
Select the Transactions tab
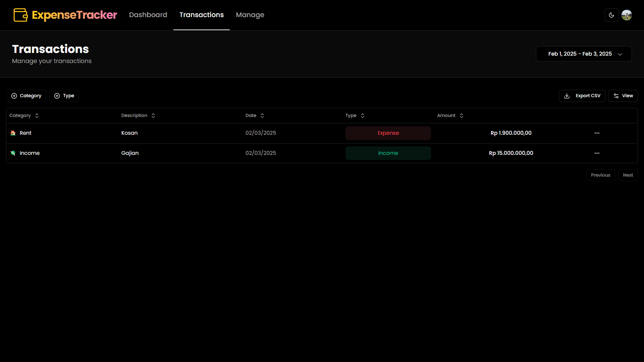click(201, 15)
